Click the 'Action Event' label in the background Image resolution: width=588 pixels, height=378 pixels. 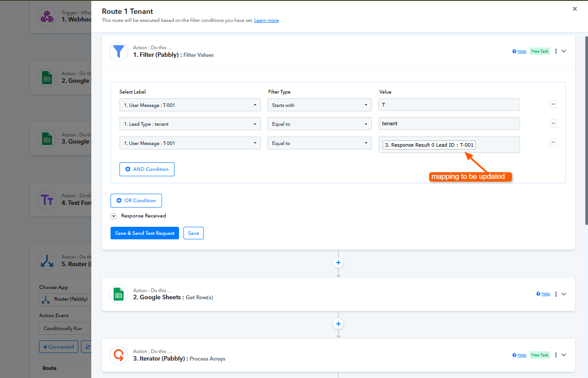point(54,316)
